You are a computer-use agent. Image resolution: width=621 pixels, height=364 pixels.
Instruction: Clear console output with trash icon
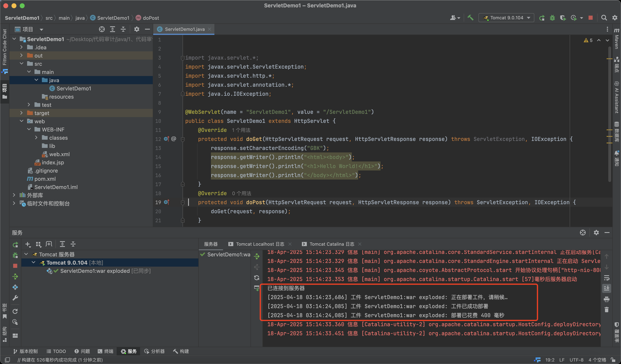pos(607,310)
